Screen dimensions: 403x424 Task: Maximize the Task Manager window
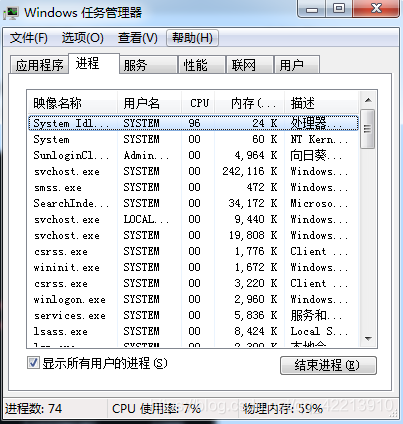339,9
